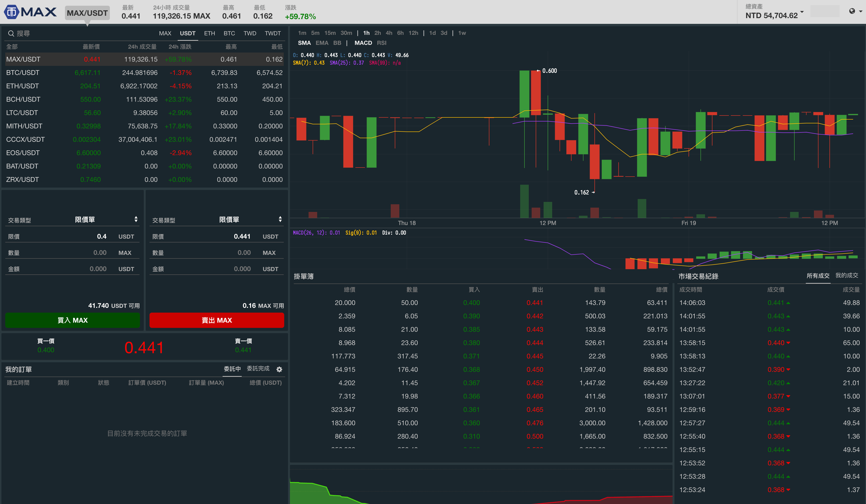Image resolution: width=866 pixels, height=504 pixels.
Task: Click sell quantity MAX field
Action: [216, 252]
